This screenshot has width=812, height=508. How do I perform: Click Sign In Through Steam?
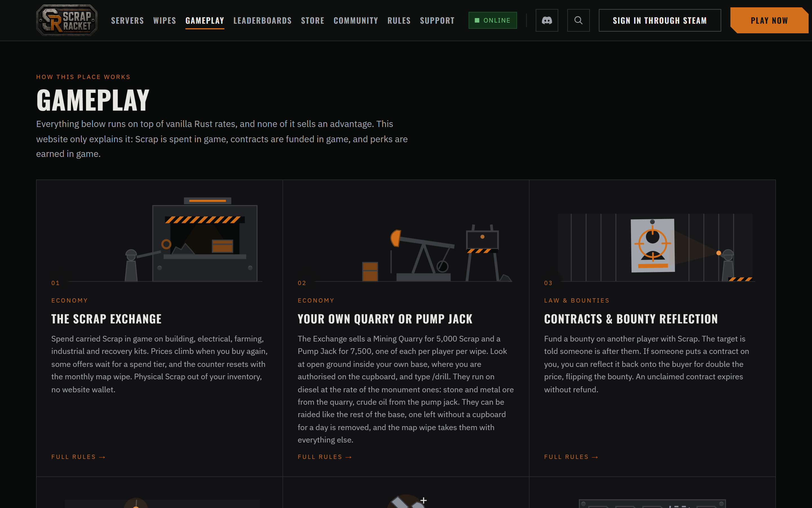(660, 20)
